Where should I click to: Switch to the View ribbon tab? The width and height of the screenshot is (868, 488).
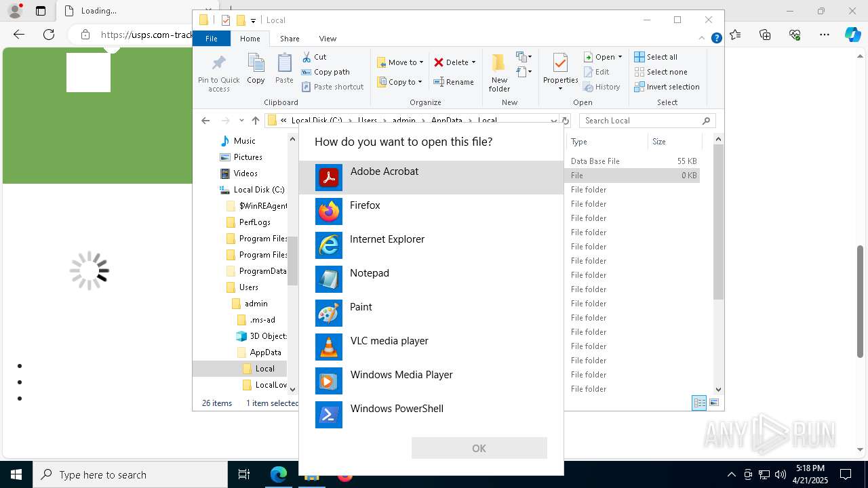328,39
